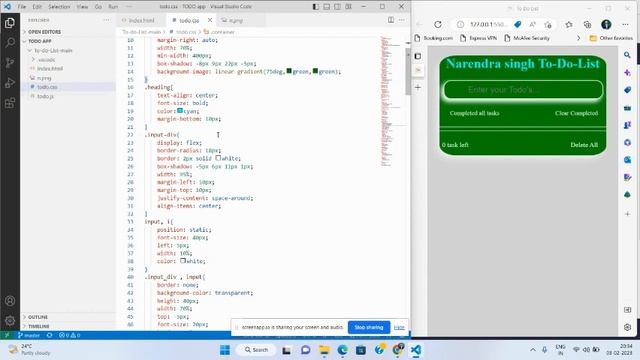Open the View menu
The width and height of the screenshot is (640, 360).
(82, 7)
